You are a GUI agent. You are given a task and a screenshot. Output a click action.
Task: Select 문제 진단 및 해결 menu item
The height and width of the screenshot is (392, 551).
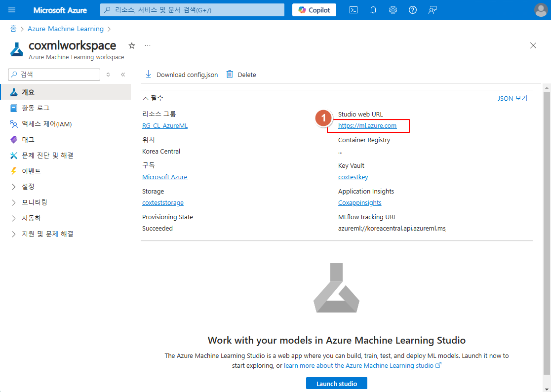[65, 155]
